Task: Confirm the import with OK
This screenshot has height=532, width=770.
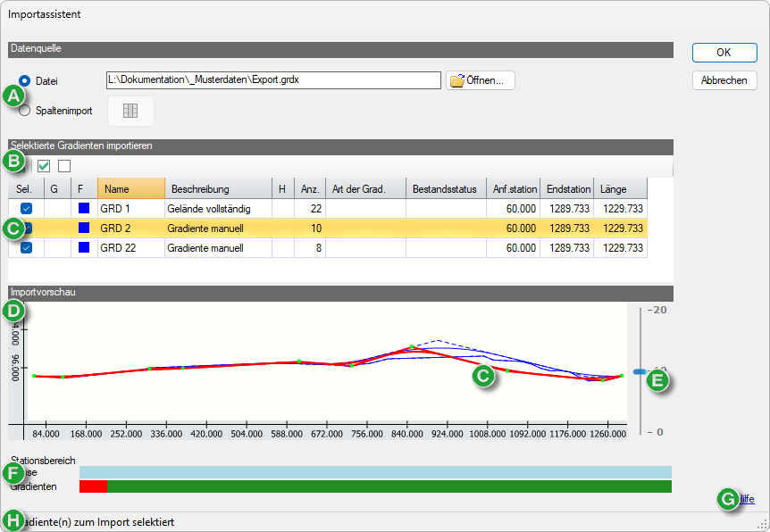Action: point(724,53)
